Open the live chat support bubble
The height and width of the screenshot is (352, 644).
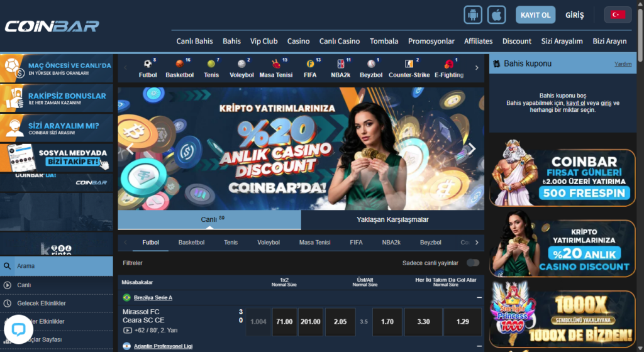tap(18, 330)
